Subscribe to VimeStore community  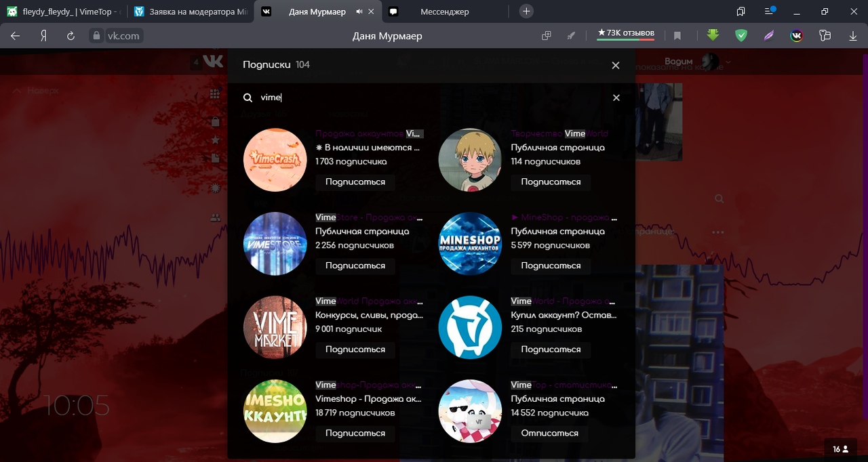[x=355, y=266]
